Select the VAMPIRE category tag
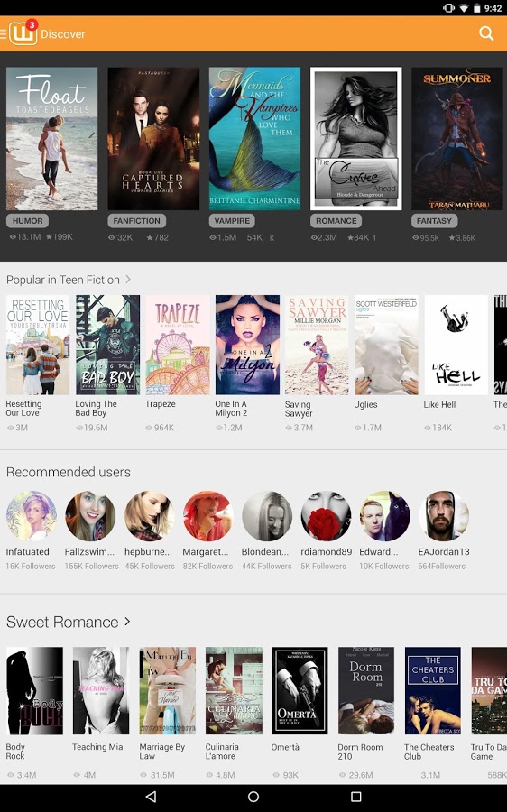 coord(232,221)
